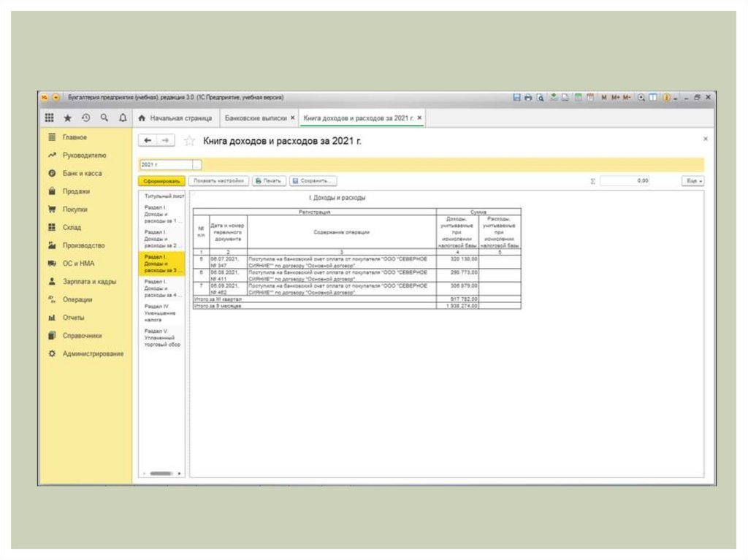Click the M+ memory add button
The height and width of the screenshot is (560, 748).
click(616, 97)
